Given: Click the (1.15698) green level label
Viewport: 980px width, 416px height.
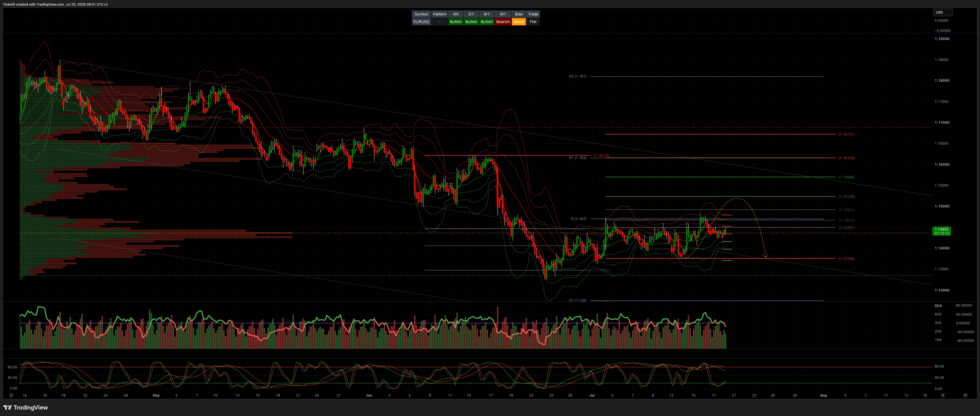Looking at the screenshot, I should click(847, 177).
